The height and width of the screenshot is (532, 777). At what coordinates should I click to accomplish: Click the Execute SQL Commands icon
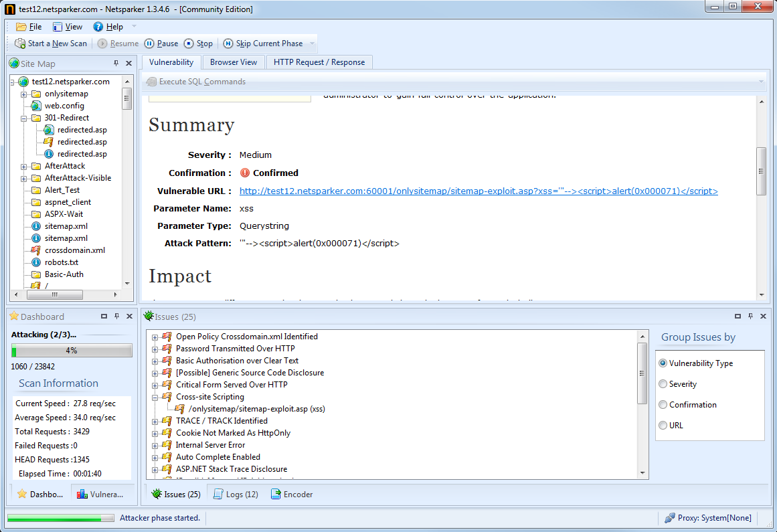click(x=152, y=82)
